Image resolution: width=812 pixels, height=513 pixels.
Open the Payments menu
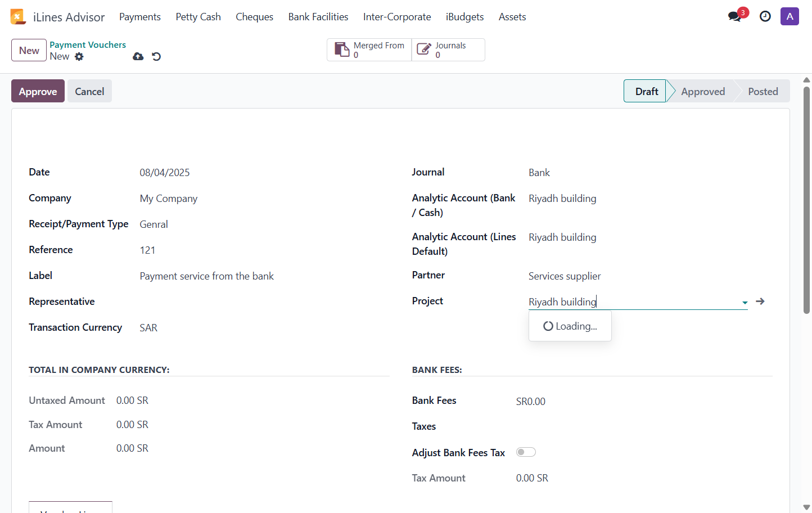[x=140, y=17]
